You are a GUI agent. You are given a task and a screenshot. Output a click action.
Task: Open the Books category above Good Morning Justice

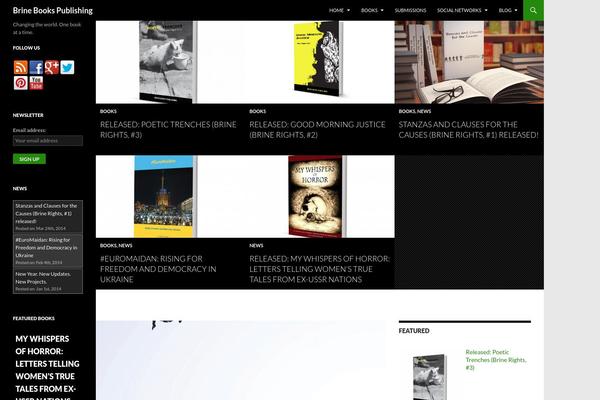[x=258, y=111]
